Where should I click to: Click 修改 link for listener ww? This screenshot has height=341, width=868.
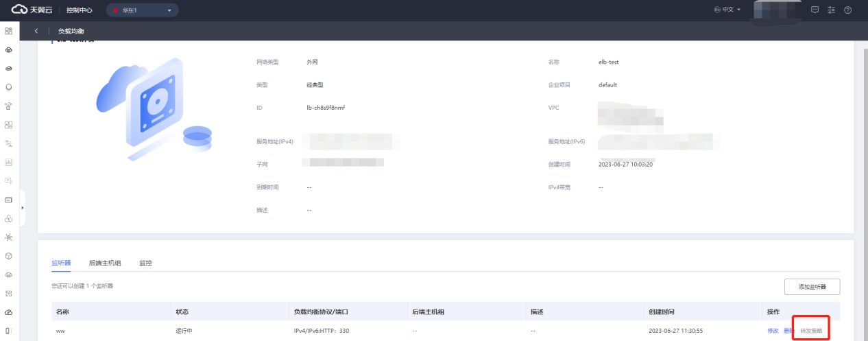(x=773, y=331)
